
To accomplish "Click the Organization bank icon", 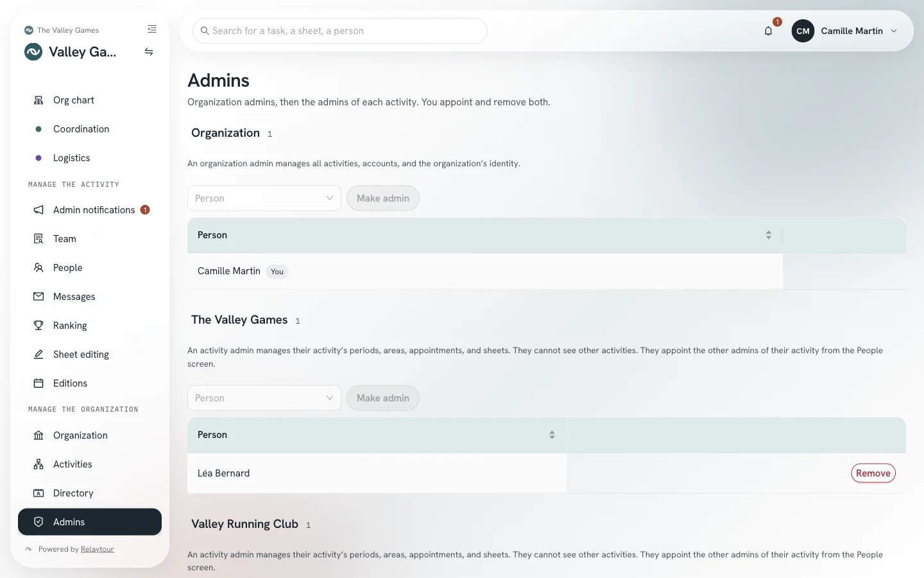I will pos(38,435).
